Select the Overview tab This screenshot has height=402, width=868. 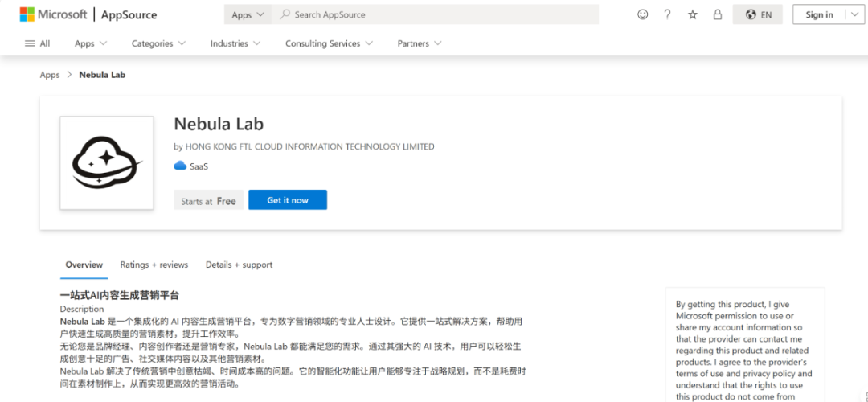[x=84, y=265]
